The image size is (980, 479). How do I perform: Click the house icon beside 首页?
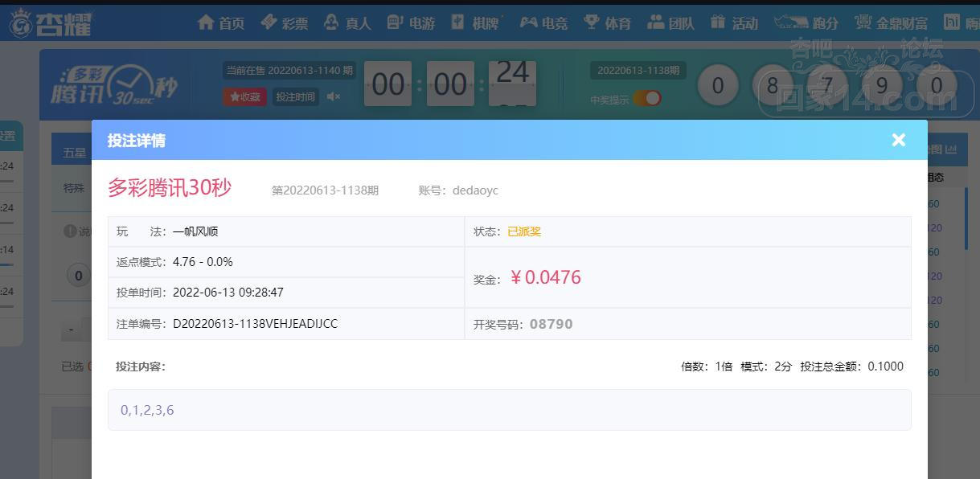point(206,22)
